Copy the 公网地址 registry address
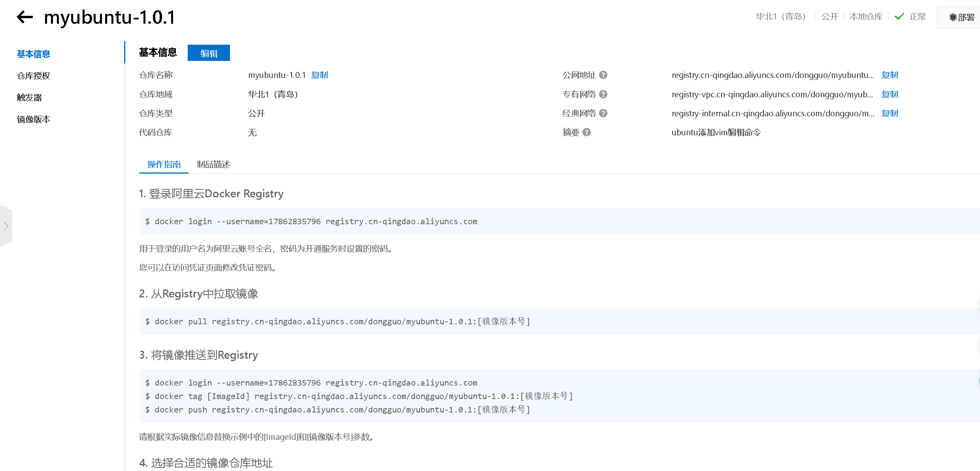The image size is (980, 471). (890, 75)
